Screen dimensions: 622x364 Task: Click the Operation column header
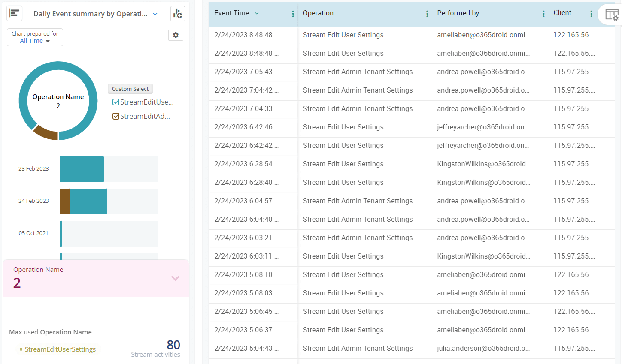coord(318,13)
